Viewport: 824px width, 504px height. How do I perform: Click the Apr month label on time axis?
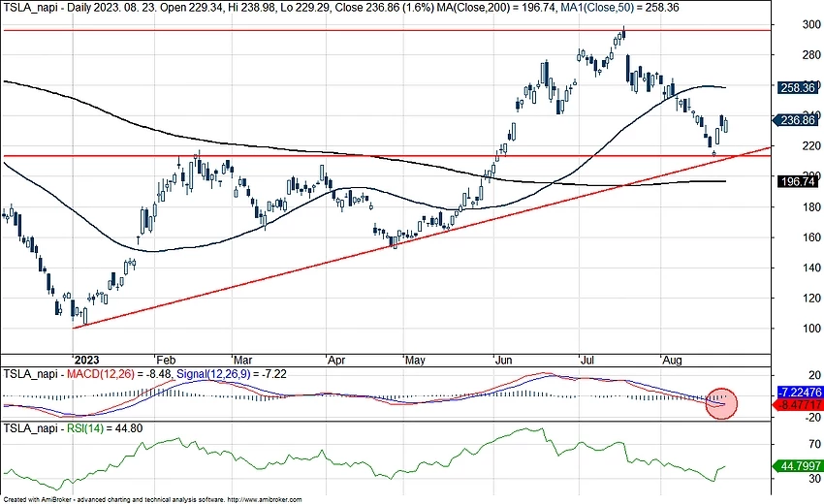pyautogui.click(x=336, y=361)
